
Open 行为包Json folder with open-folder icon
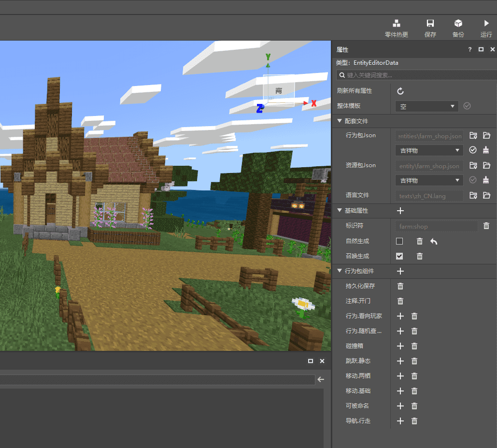486,136
